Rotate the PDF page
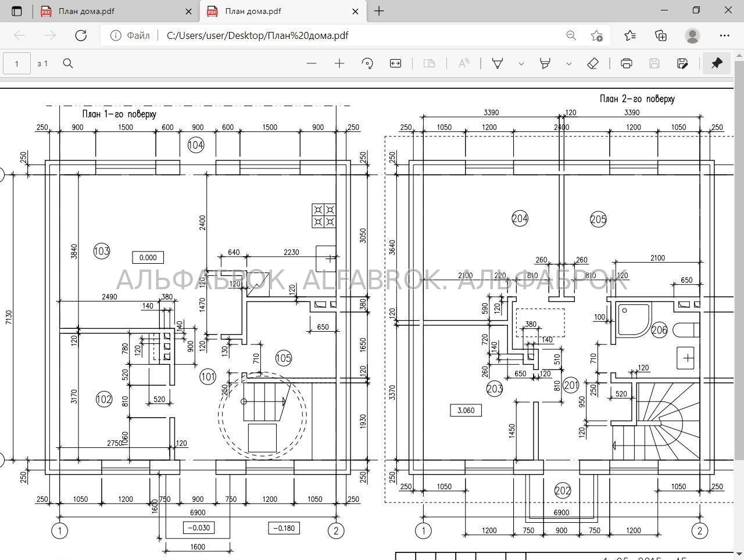The width and height of the screenshot is (744, 560). tap(367, 63)
